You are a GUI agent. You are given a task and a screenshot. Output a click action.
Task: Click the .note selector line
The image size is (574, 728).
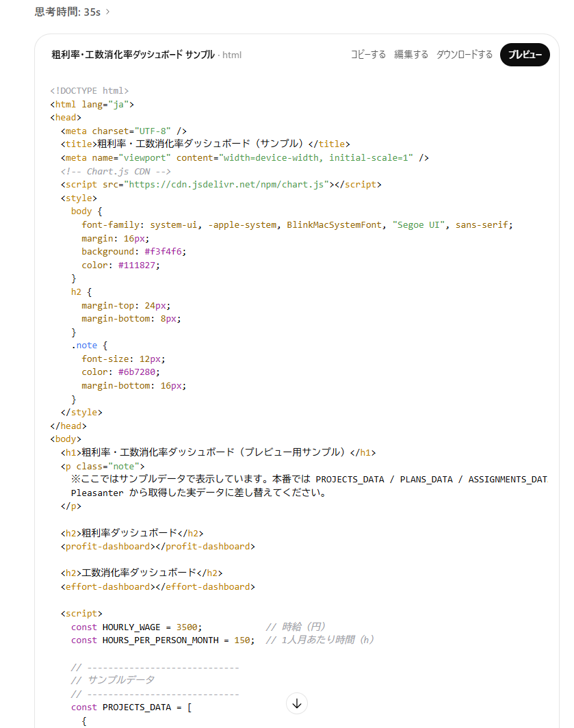tap(89, 346)
